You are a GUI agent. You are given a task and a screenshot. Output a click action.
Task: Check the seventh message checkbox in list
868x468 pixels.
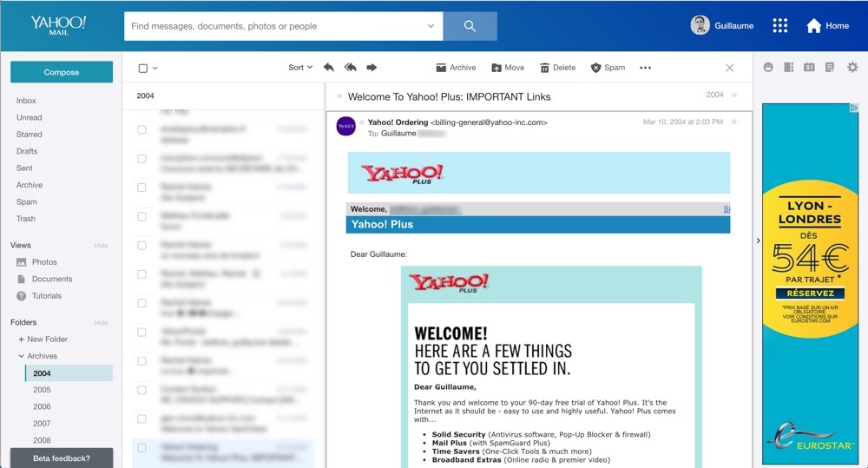(x=141, y=303)
